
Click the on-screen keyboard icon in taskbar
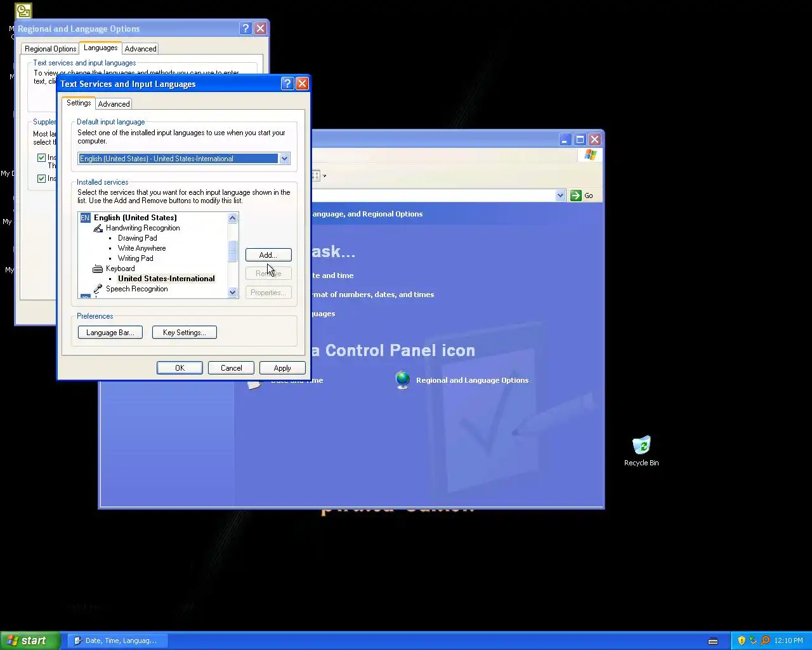[713, 640]
